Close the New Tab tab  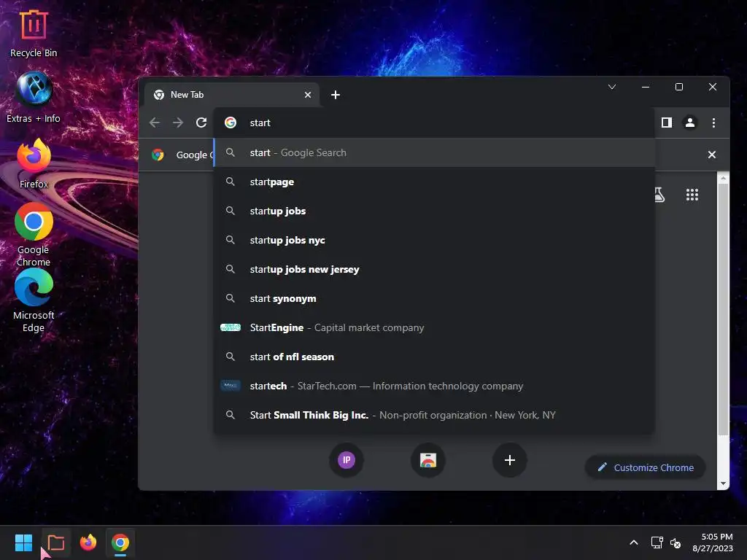tap(308, 95)
